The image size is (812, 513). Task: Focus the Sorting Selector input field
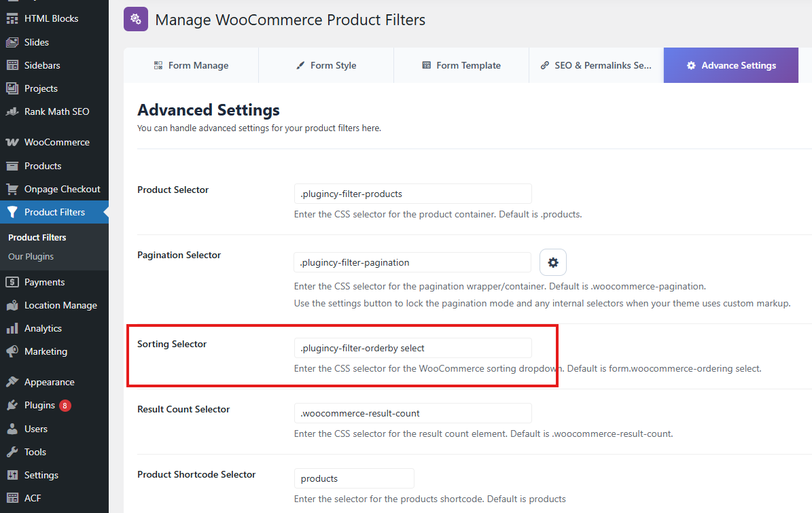[412, 348]
